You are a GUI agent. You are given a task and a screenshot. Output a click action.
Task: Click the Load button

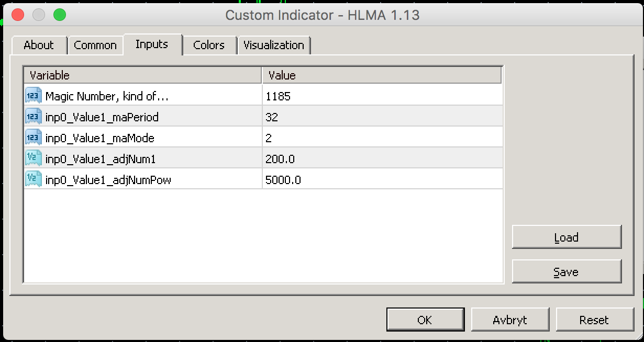pos(567,237)
